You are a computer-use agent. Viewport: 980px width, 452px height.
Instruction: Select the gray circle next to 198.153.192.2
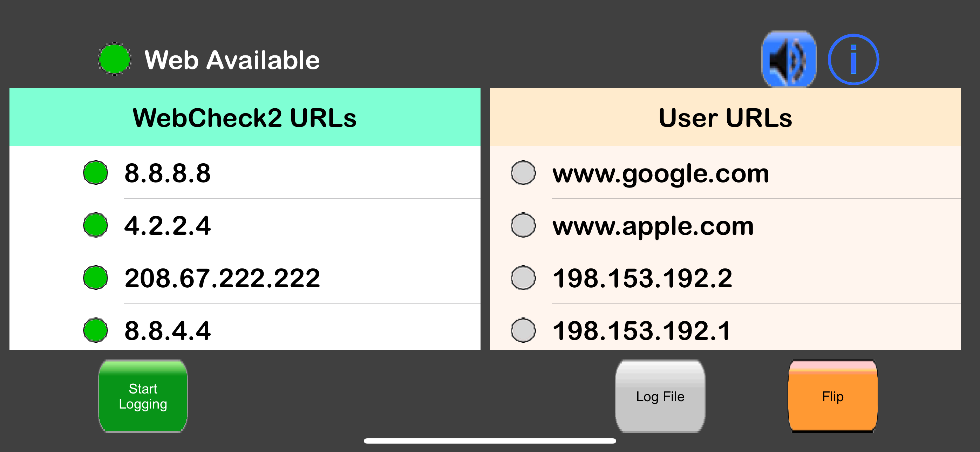coord(524,278)
